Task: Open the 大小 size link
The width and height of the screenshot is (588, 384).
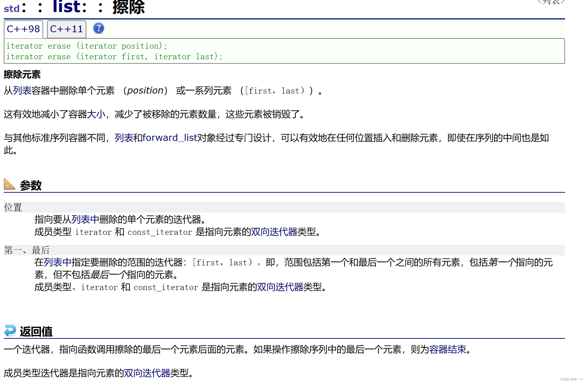Action: coord(96,114)
